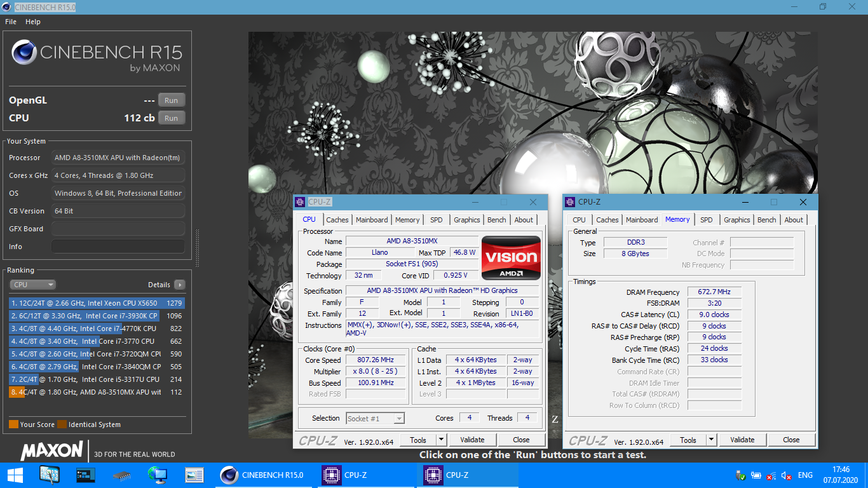Open the File menu in Cinebench

(11, 22)
